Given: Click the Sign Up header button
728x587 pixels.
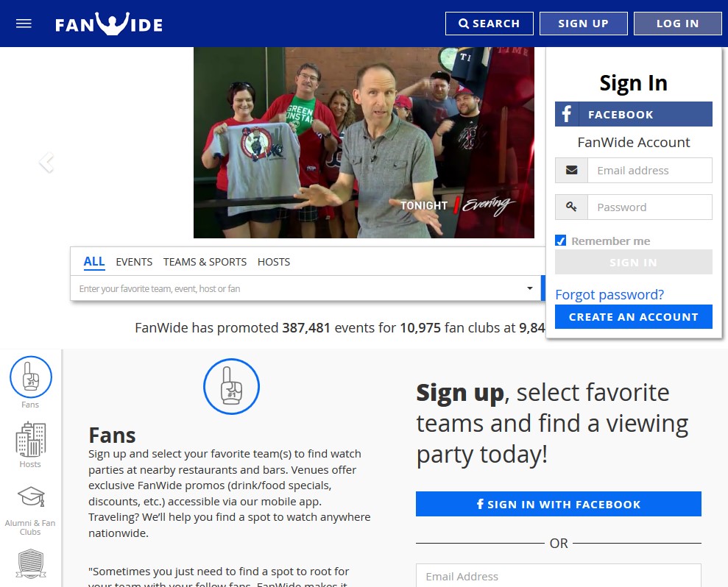Looking at the screenshot, I should tap(584, 24).
